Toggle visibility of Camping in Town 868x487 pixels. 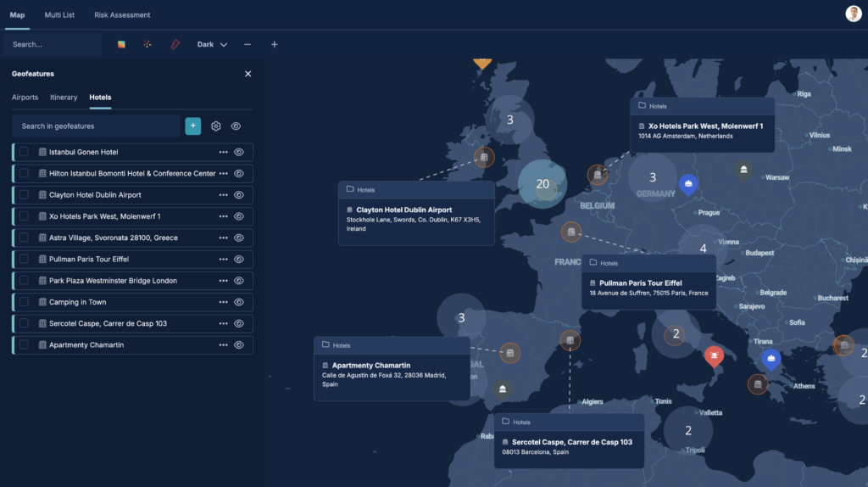(x=239, y=302)
